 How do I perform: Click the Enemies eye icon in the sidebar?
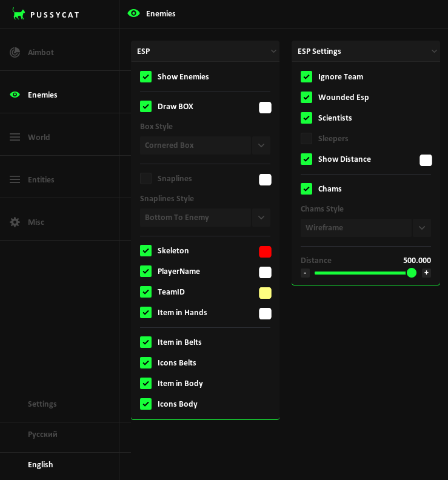click(15, 95)
